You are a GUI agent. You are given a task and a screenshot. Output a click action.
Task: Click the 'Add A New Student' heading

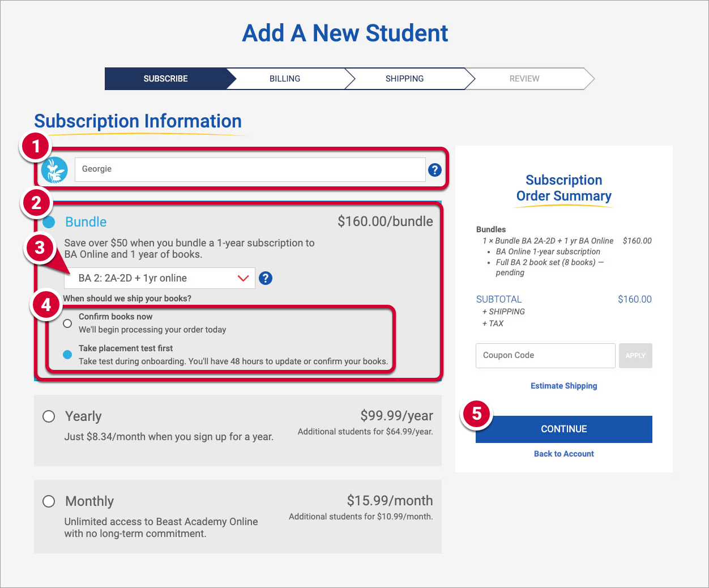point(345,33)
